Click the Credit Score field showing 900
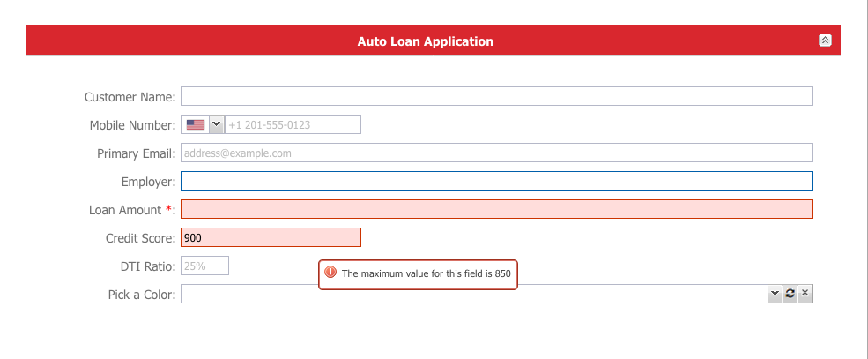Screen dimensions: 868x359 pos(271,237)
